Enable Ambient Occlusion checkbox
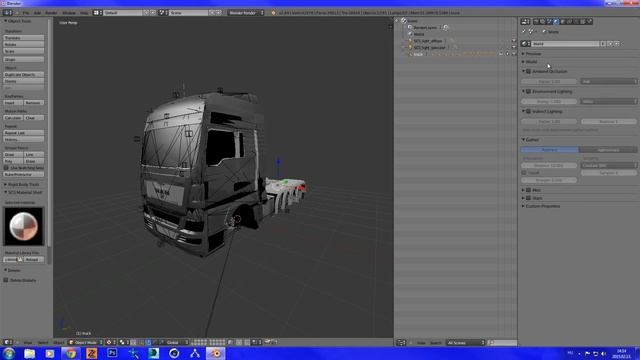The image size is (640, 360). (x=529, y=71)
